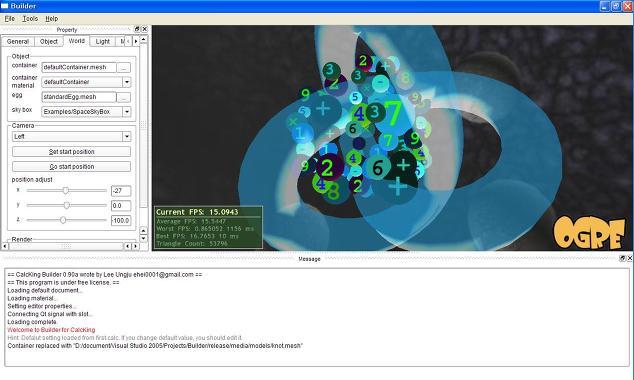Click Property panel vertical scrollbar up arrow
The width and height of the screenshot is (634, 380).
point(143,40)
